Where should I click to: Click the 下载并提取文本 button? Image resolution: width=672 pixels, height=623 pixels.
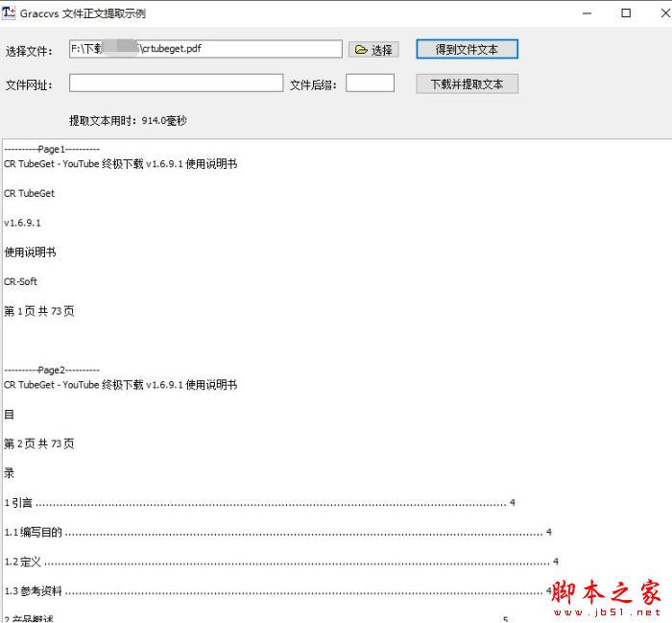tap(467, 84)
